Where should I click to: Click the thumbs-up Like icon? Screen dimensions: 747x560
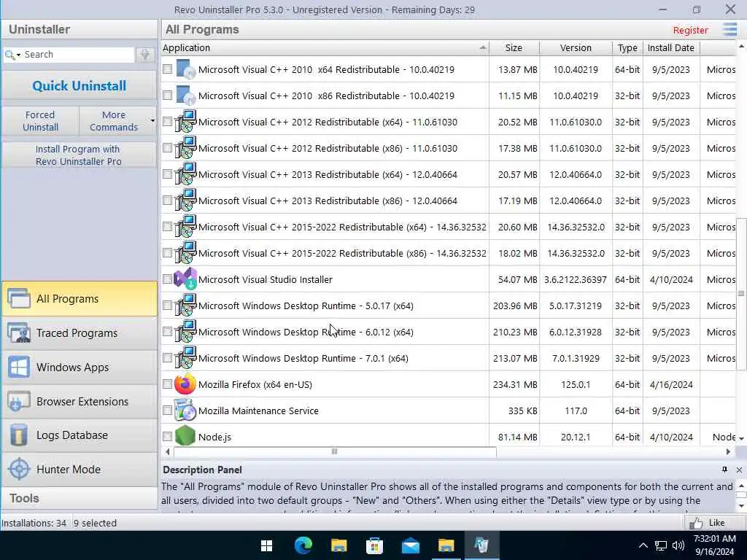[696, 523]
